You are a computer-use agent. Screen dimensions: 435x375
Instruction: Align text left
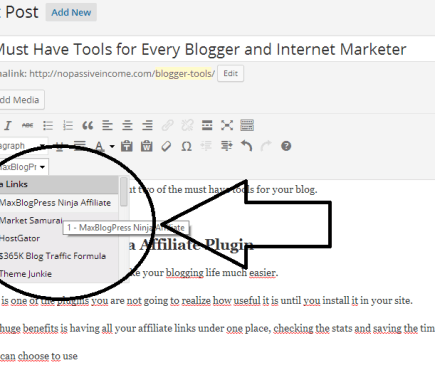(107, 126)
